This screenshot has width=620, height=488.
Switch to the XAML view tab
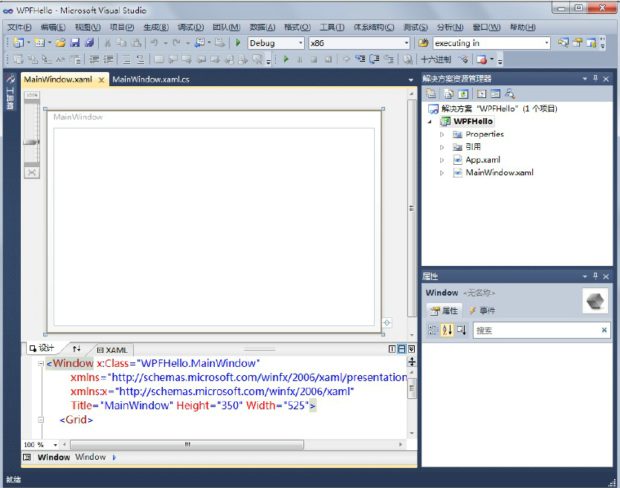point(113,350)
